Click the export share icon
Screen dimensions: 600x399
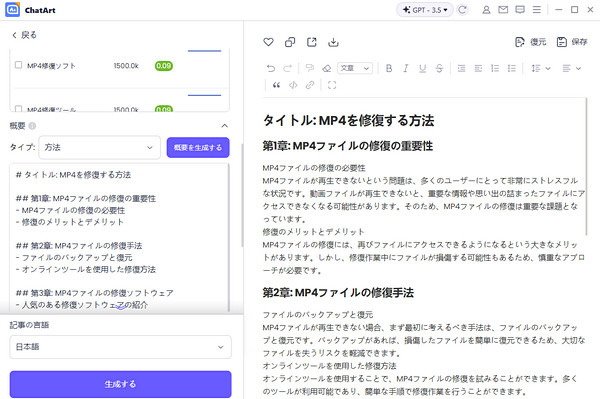tap(312, 42)
